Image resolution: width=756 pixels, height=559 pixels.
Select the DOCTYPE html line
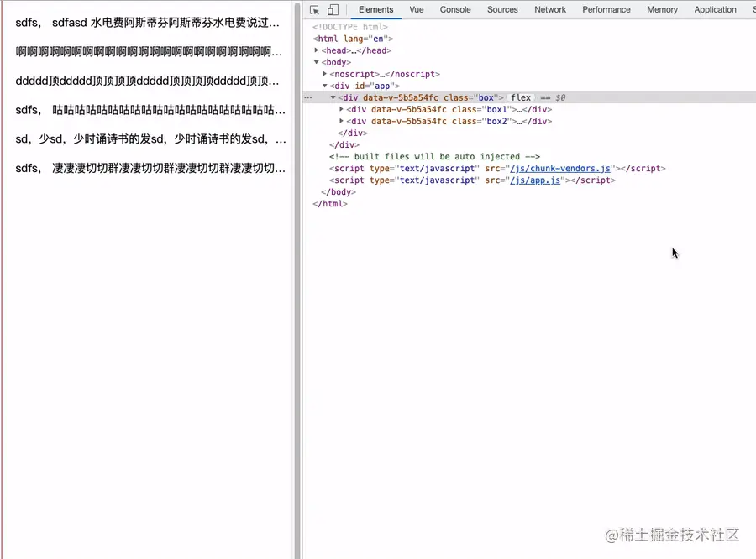350,27
